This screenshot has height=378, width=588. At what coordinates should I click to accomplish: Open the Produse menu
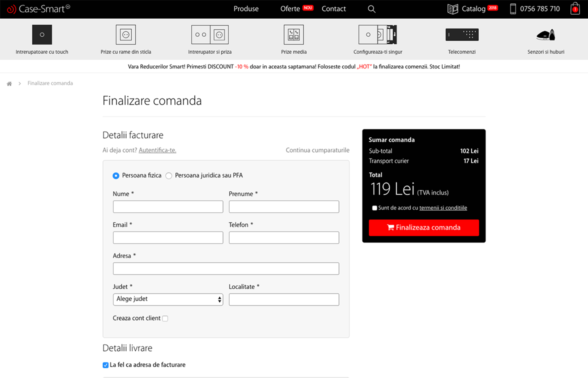click(x=246, y=9)
